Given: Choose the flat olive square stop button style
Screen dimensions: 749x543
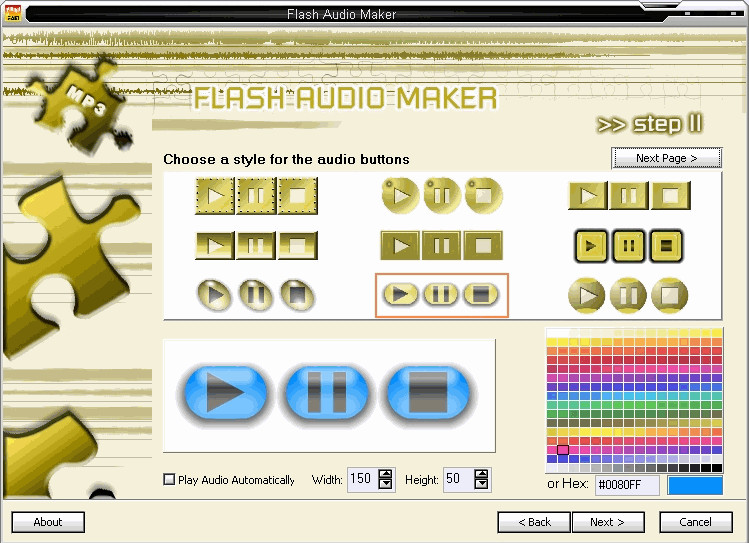Looking at the screenshot, I should (483, 245).
